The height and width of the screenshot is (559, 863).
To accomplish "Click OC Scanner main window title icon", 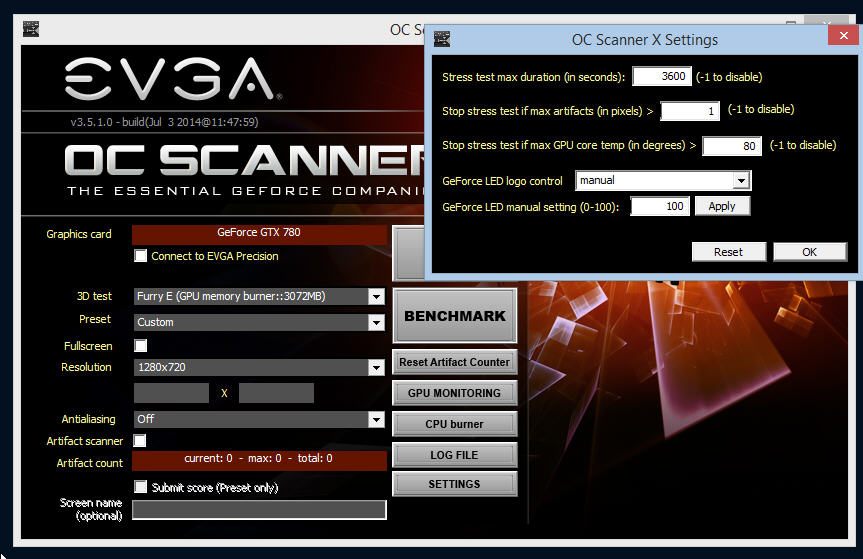I will coord(31,29).
